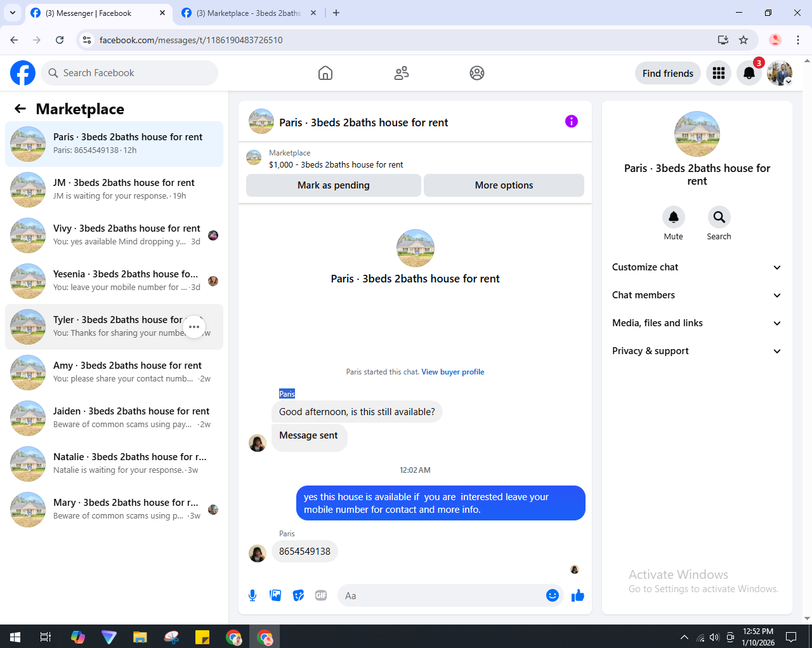Send a thumbs-up like
The width and height of the screenshot is (812, 648).
(x=578, y=595)
